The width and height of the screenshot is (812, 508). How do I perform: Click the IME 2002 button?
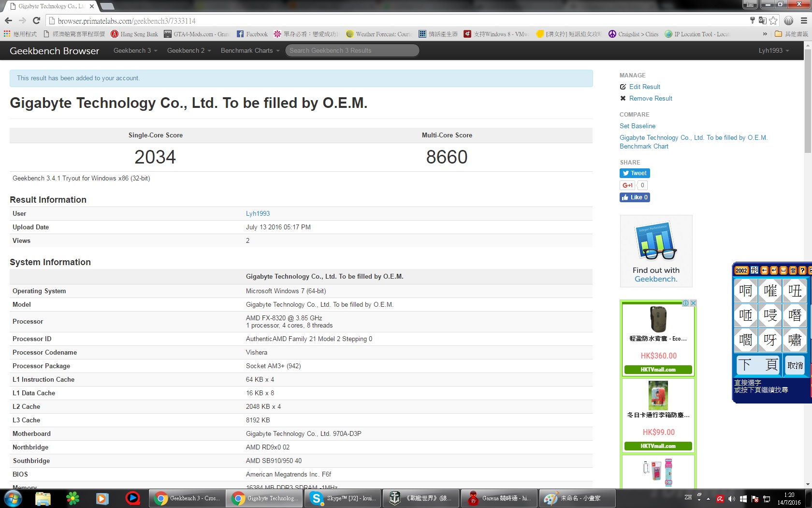click(x=741, y=270)
